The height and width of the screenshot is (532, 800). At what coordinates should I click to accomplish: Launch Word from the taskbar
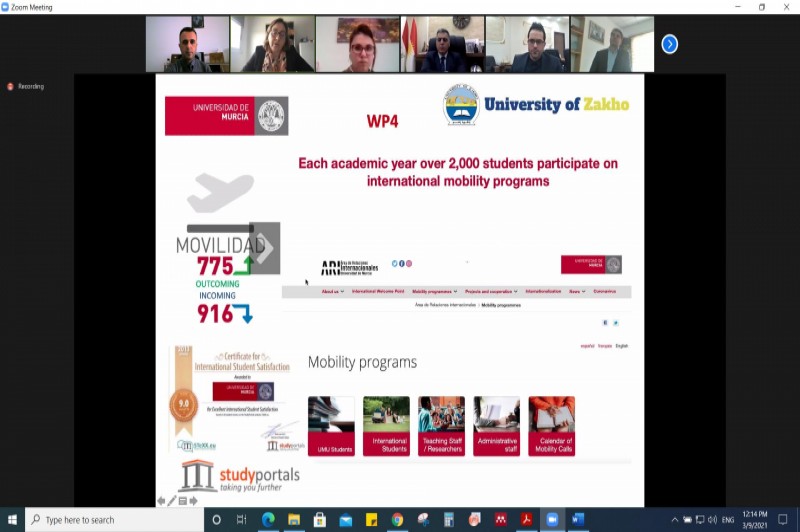coord(577,520)
